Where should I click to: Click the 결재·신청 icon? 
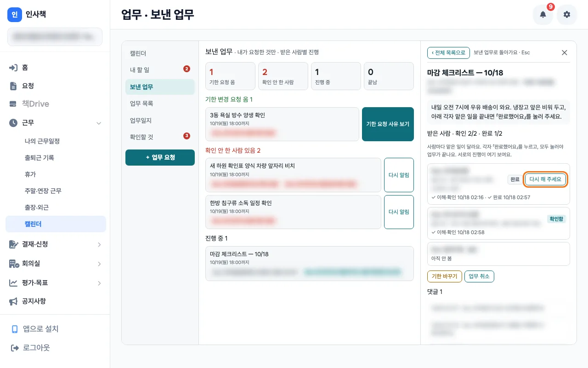[13, 244]
